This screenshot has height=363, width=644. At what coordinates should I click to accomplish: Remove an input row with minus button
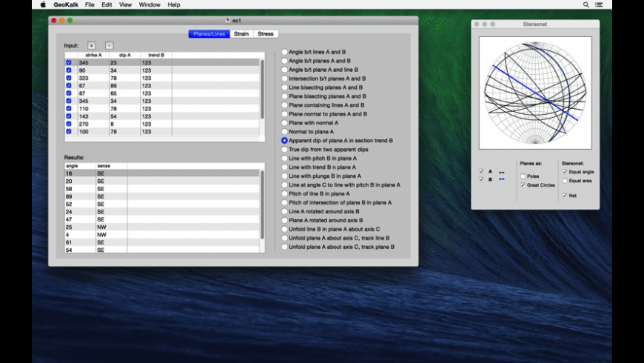click(109, 46)
